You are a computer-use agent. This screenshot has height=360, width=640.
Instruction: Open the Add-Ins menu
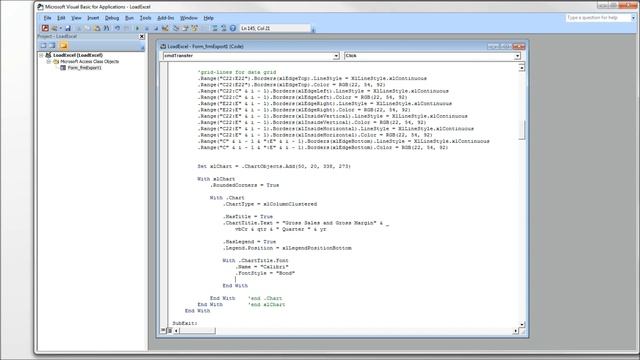pyautogui.click(x=165, y=18)
